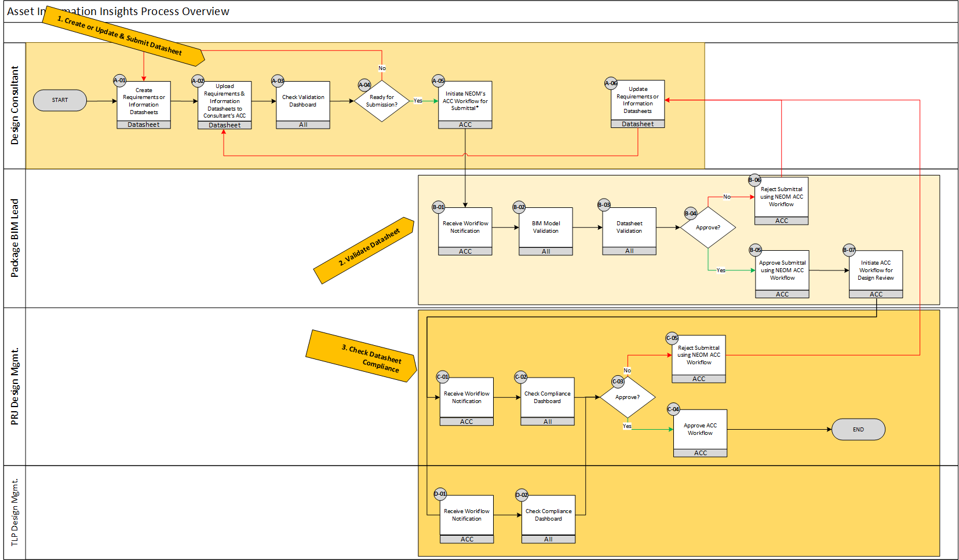Click the 'TLP Design Mgmt.' swimlane header
959x560 pixels.
pos(15,512)
